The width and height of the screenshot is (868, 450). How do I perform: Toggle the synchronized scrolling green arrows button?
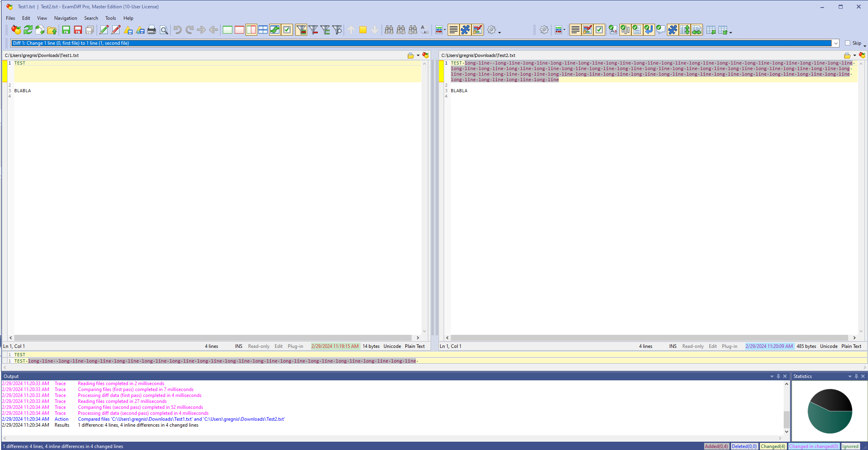[275, 30]
